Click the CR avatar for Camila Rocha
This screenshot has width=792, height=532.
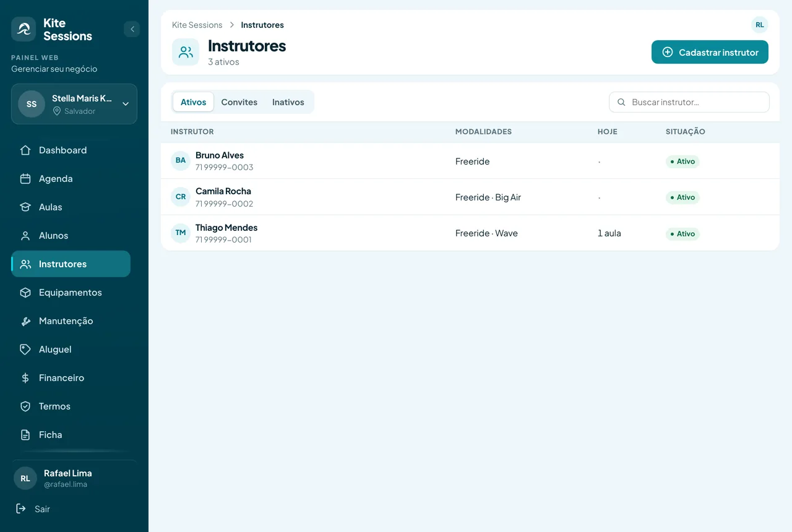181,197
